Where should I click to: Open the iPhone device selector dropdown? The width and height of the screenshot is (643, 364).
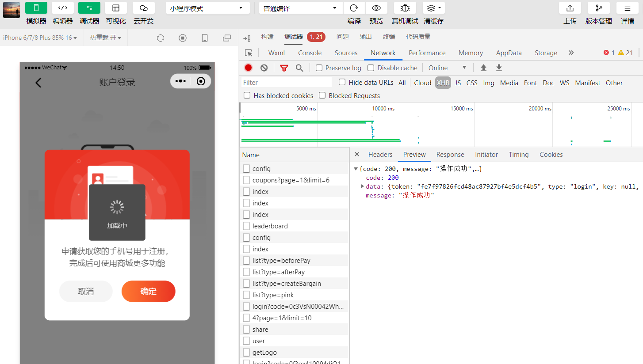tap(40, 38)
